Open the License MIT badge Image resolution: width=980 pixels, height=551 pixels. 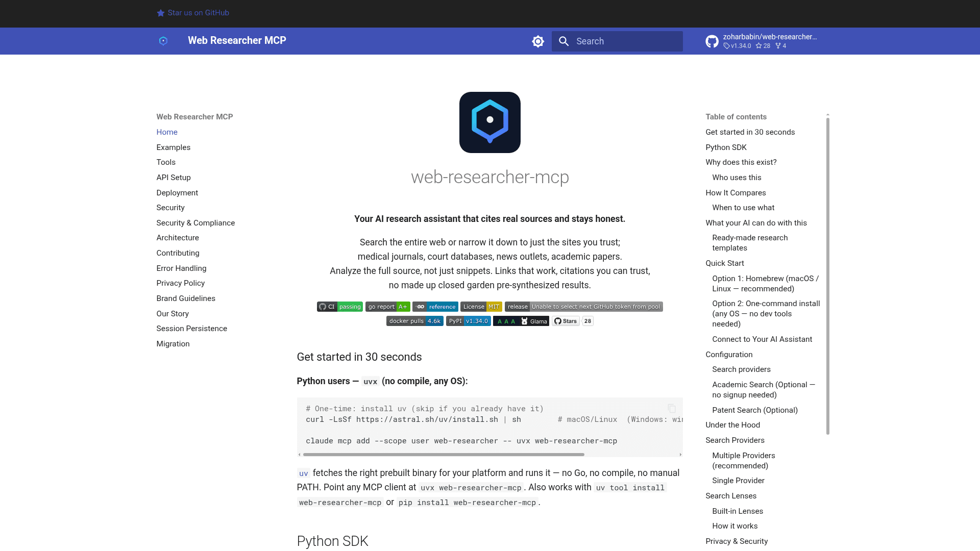(481, 307)
